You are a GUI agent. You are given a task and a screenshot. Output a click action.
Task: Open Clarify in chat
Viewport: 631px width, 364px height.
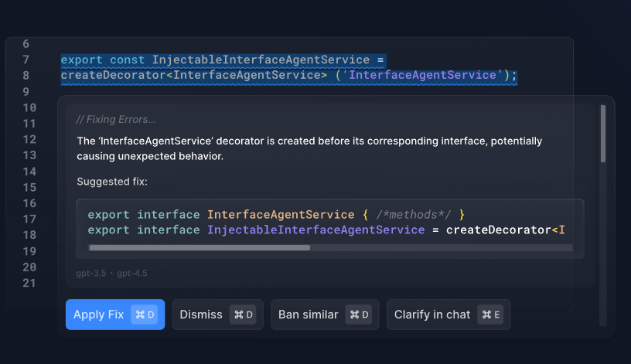[449, 315]
